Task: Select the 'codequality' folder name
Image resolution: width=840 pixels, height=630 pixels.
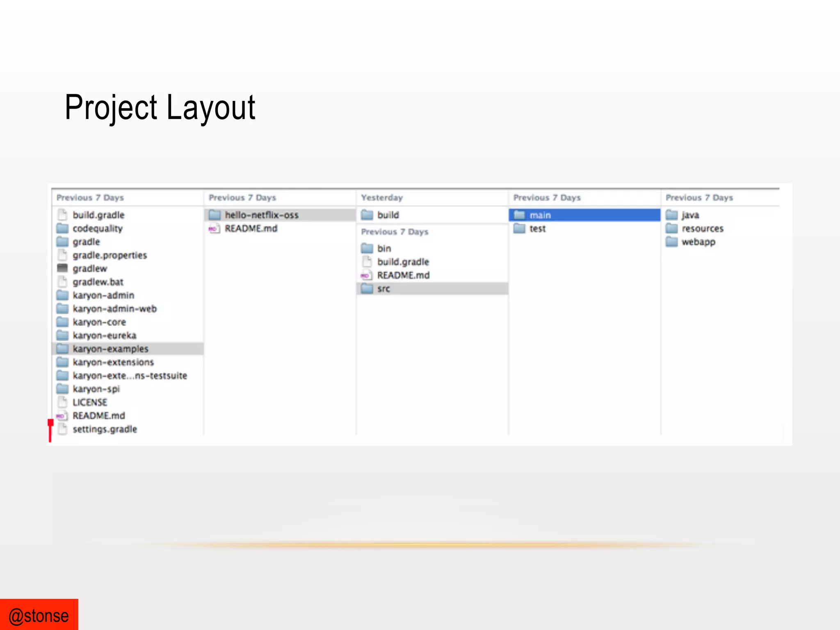Action: click(98, 228)
